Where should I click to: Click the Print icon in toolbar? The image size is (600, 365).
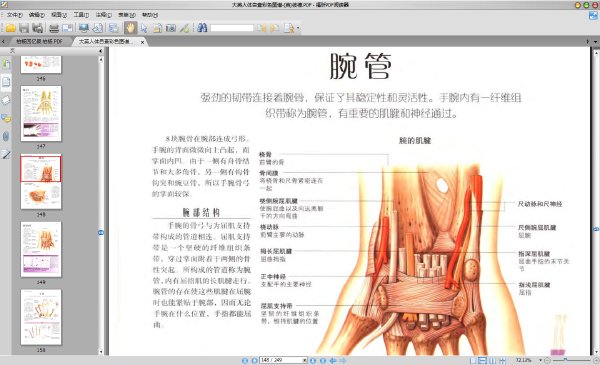pos(54,28)
